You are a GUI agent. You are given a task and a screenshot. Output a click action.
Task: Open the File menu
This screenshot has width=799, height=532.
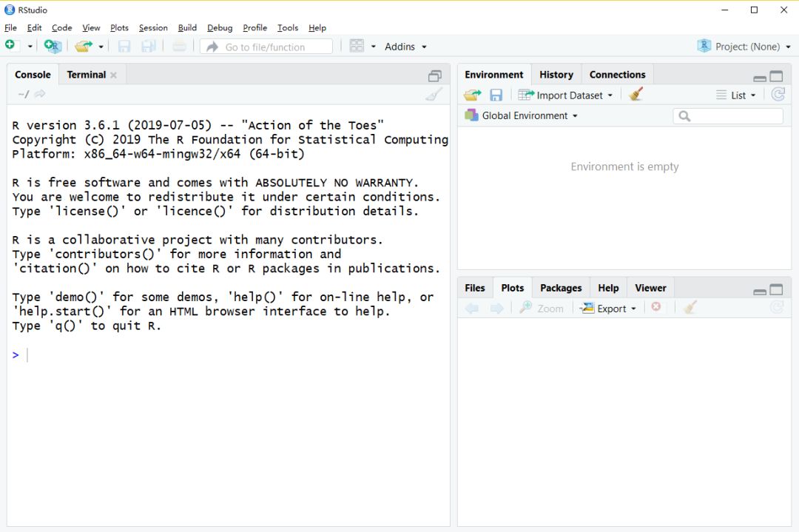(10, 27)
